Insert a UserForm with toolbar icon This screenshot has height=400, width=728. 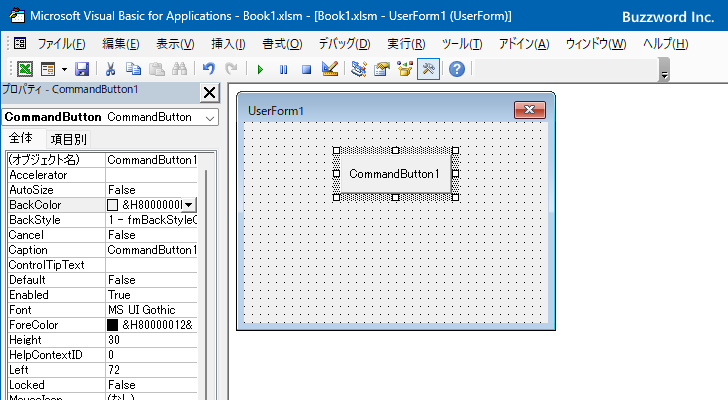[48, 69]
